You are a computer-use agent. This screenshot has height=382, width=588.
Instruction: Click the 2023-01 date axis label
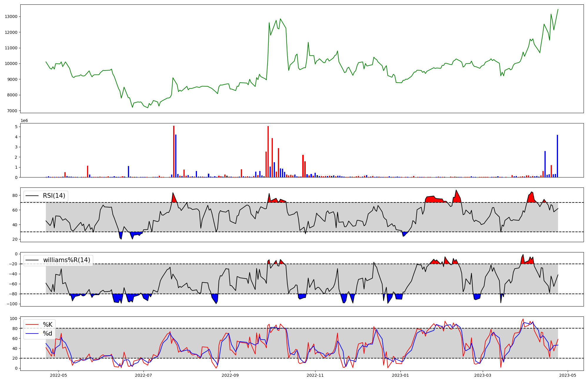(x=400, y=375)
